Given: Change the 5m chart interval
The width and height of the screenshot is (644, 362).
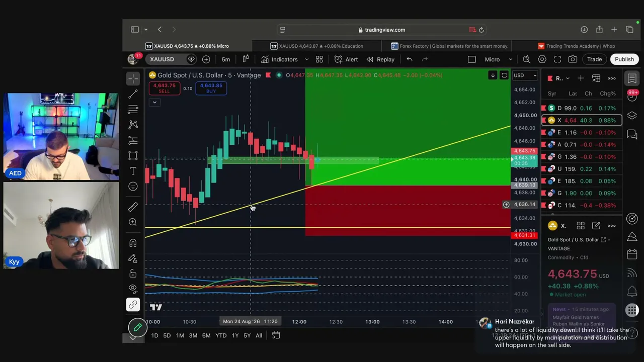Looking at the screenshot, I should (226, 59).
